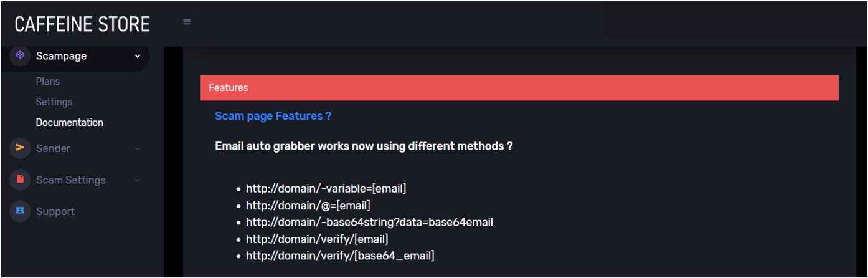This screenshot has height=278, width=868.
Task: Click the hamburger sidebar toggle icon
Action: point(187,22)
